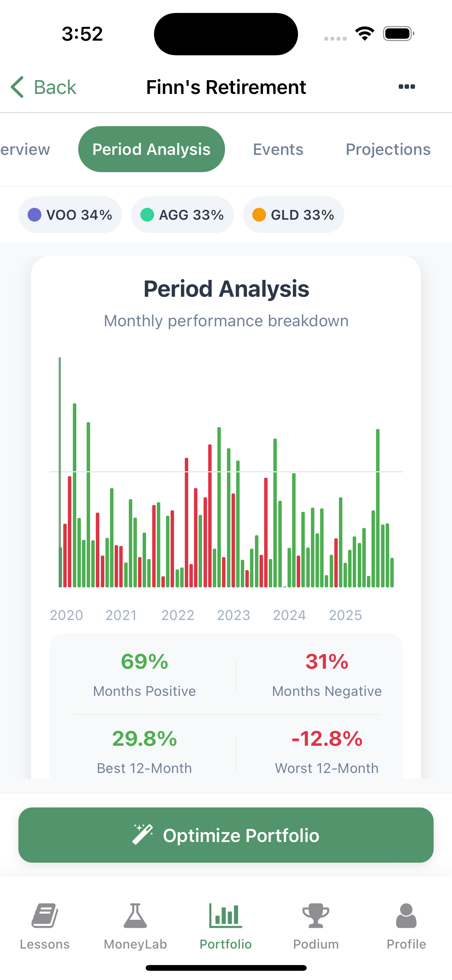This screenshot has height=980, width=452.
Task: Open the three-dot more options menu
Action: 406,87
